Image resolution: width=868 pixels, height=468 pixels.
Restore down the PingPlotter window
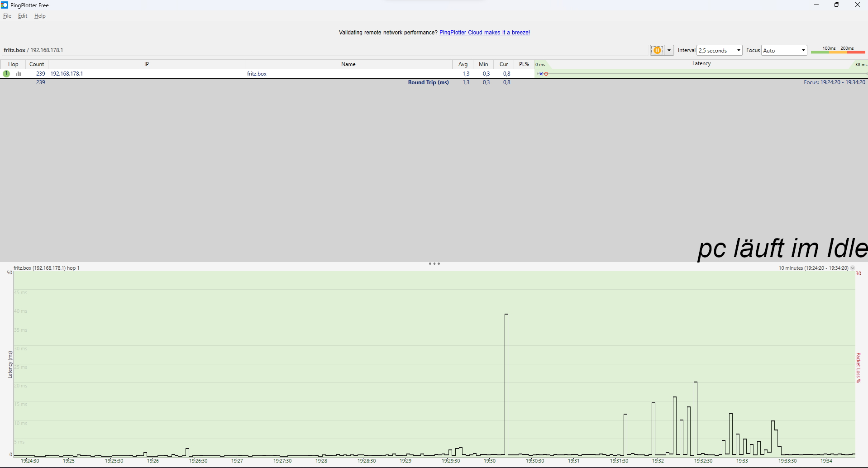837,5
